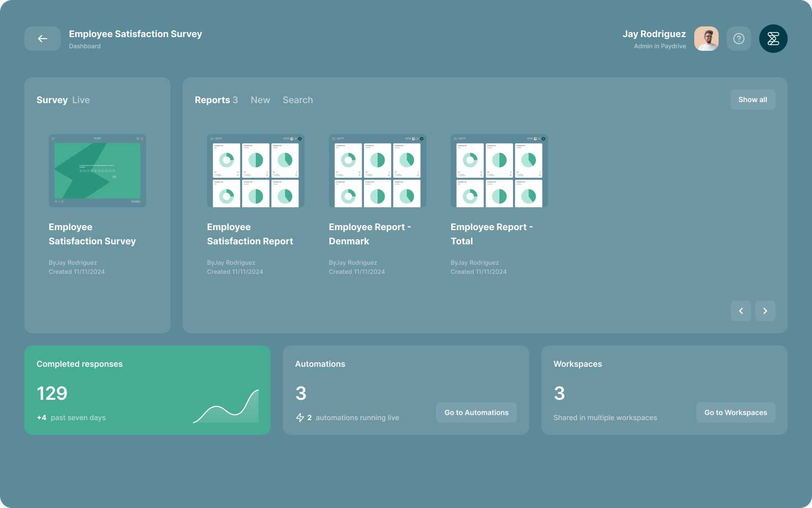Click the Admin in Paydrive label
The width and height of the screenshot is (812, 508).
[660, 46]
